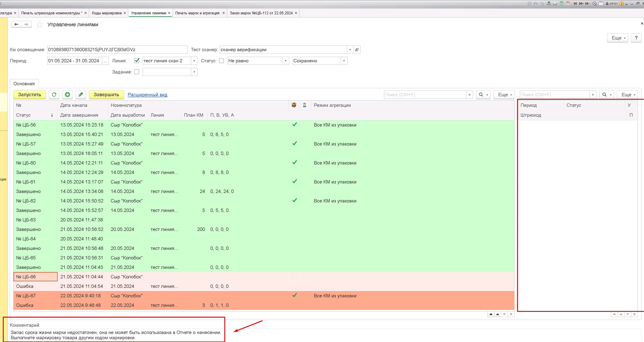Select the Основная tab

coord(24,84)
